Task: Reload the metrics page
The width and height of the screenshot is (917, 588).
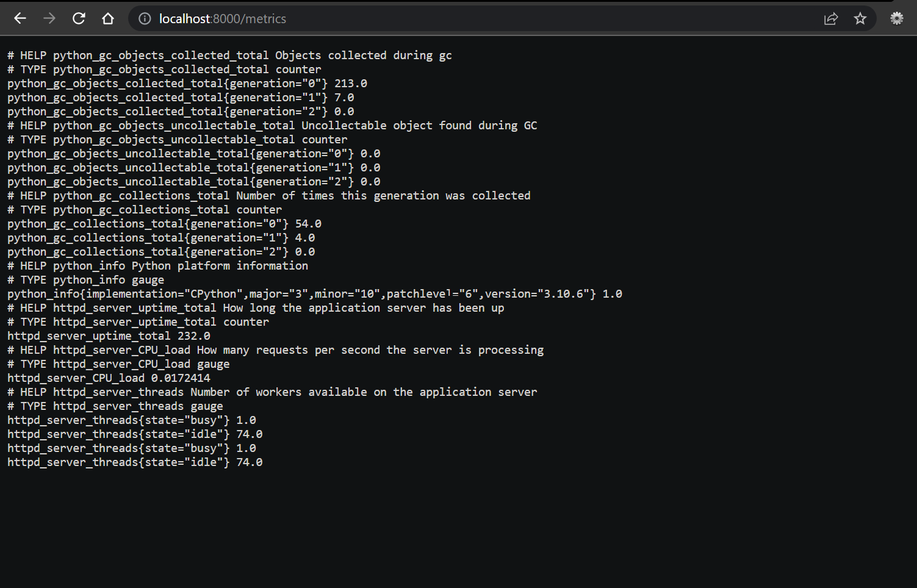Action: (x=79, y=19)
